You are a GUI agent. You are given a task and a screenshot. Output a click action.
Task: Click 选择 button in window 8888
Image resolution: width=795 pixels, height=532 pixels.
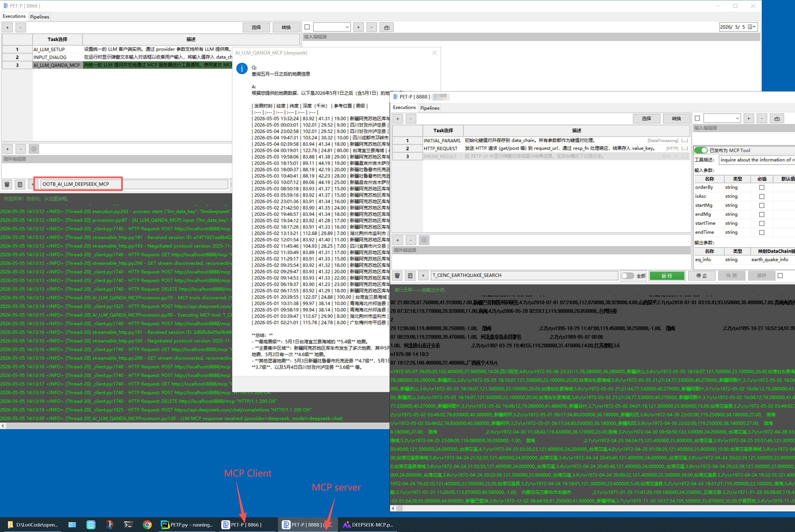pos(647,119)
